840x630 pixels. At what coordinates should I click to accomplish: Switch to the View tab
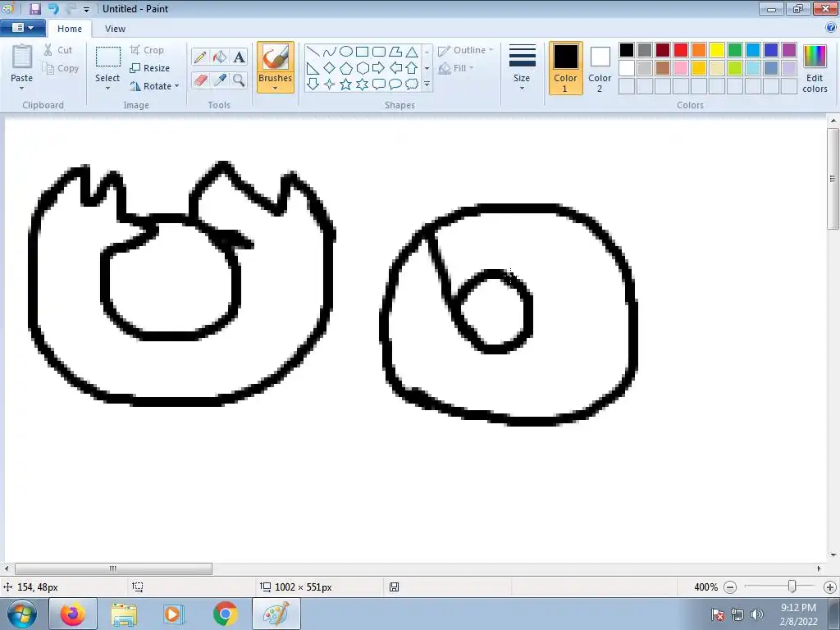[115, 29]
